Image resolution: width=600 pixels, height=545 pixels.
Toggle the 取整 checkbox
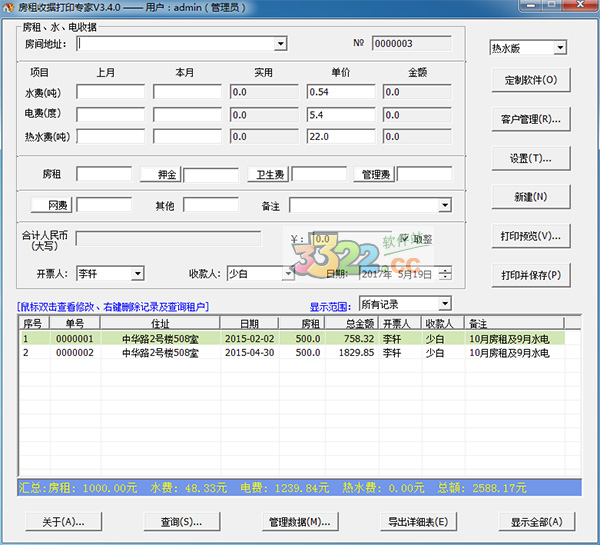point(405,239)
